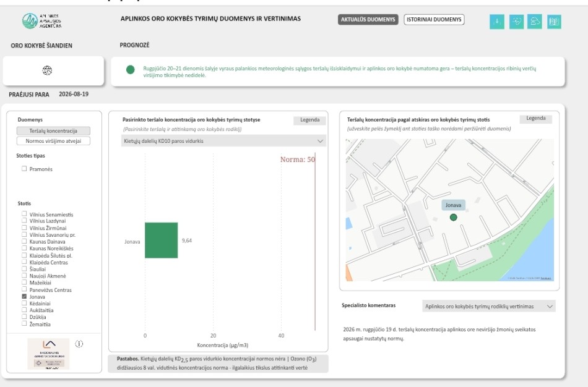Click the 9,64 bar value label
The width and height of the screenshot is (588, 387).
187,240
